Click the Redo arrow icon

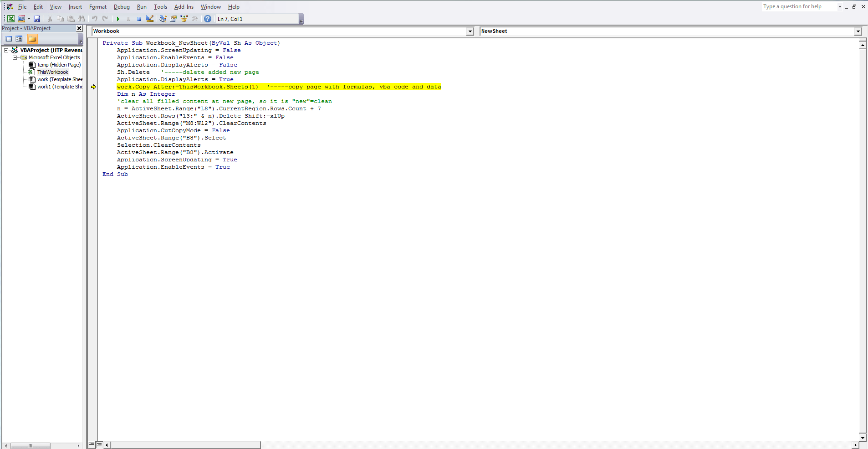click(105, 19)
